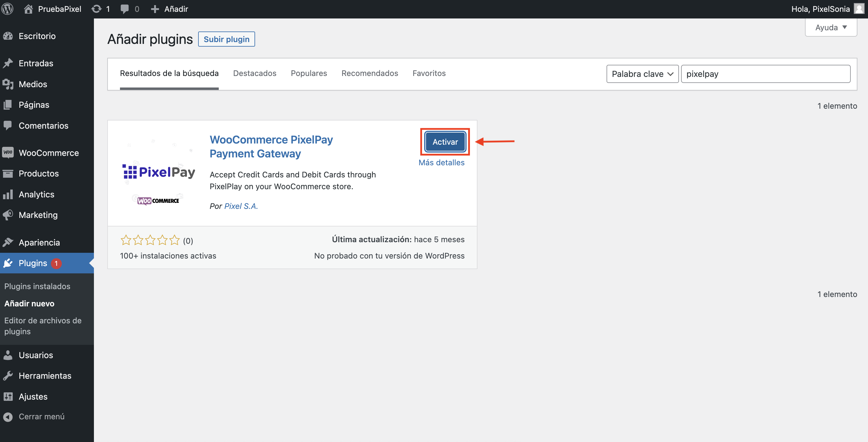The image size is (868, 442).
Task: Switch to the Destacados tab
Action: 255,73
